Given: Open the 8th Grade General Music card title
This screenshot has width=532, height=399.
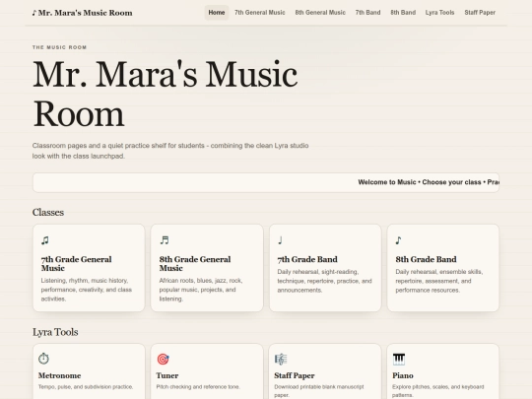Looking at the screenshot, I should point(195,264).
